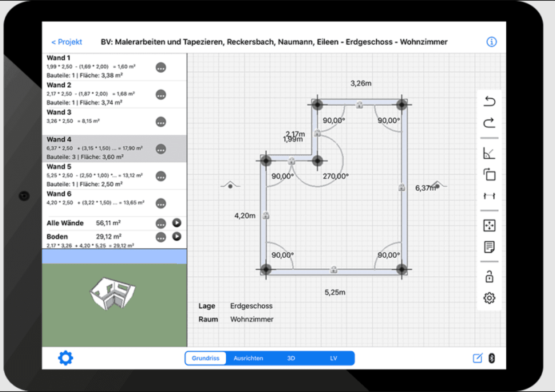Click the Erdgeschoss value beside Lage
The image size is (555, 392).
pos(251,306)
